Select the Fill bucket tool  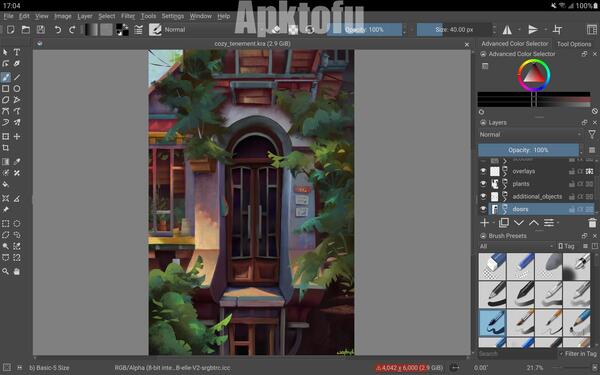[6, 184]
